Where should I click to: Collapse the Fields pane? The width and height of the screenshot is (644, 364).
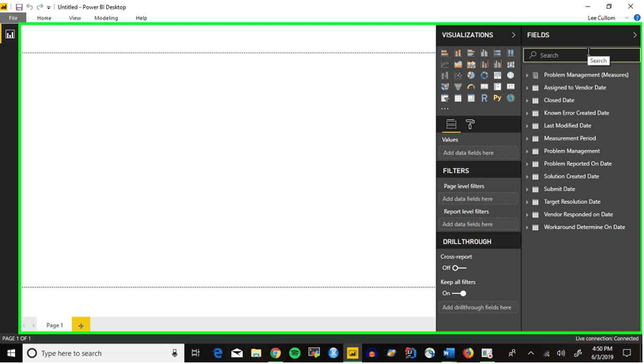pos(635,35)
